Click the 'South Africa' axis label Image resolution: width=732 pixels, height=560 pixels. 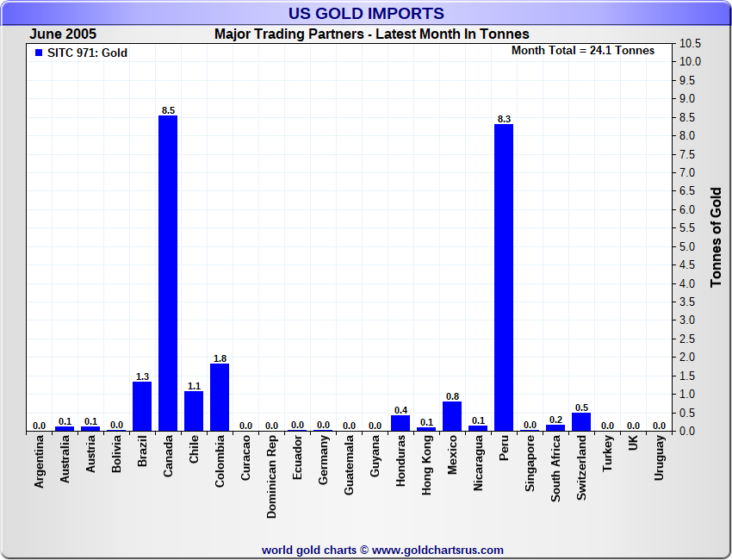(x=555, y=469)
